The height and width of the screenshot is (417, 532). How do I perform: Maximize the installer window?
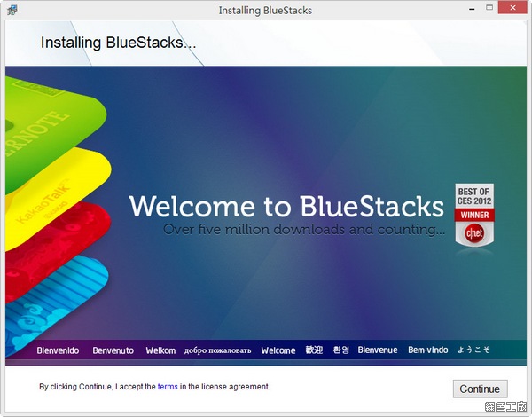coord(489,7)
